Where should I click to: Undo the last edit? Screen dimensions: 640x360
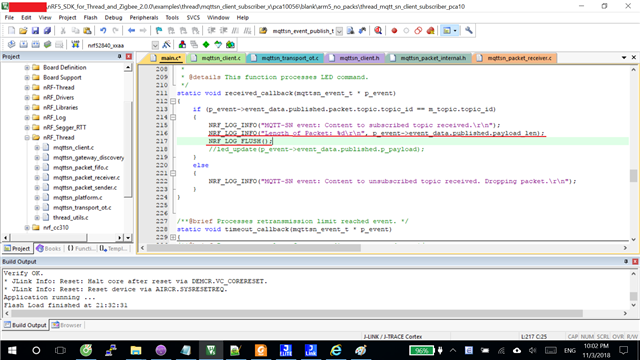coord(103,31)
